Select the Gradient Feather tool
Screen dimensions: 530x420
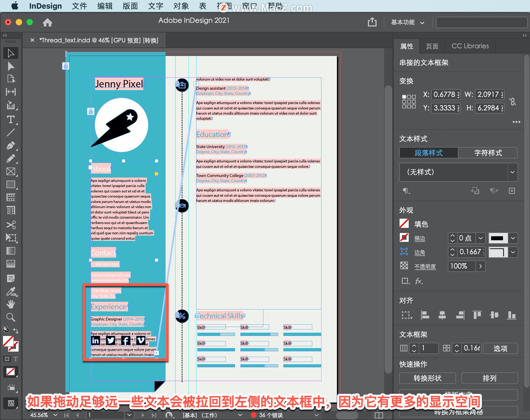pos(11,264)
